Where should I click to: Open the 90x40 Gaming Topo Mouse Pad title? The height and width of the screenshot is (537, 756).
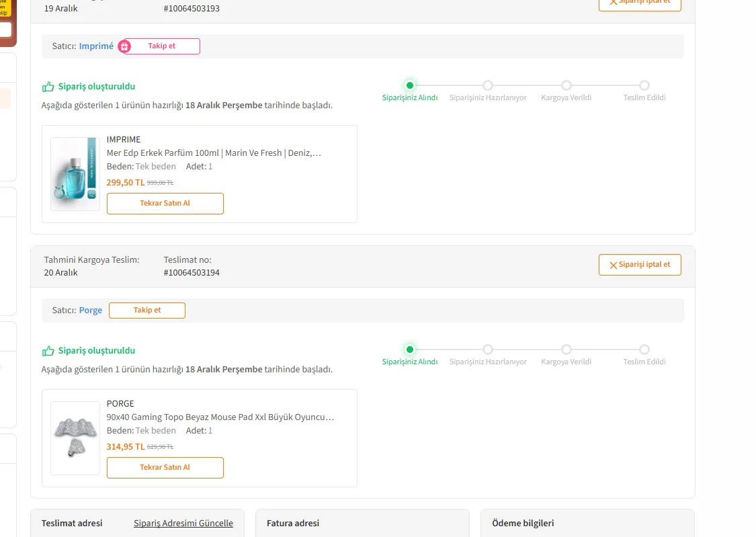coord(220,417)
